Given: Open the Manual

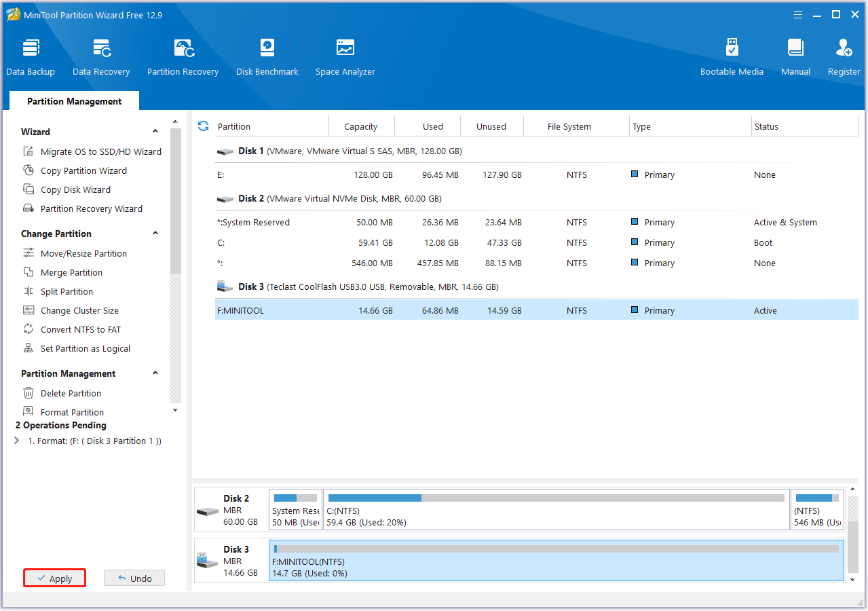Looking at the screenshot, I should tap(795, 56).
